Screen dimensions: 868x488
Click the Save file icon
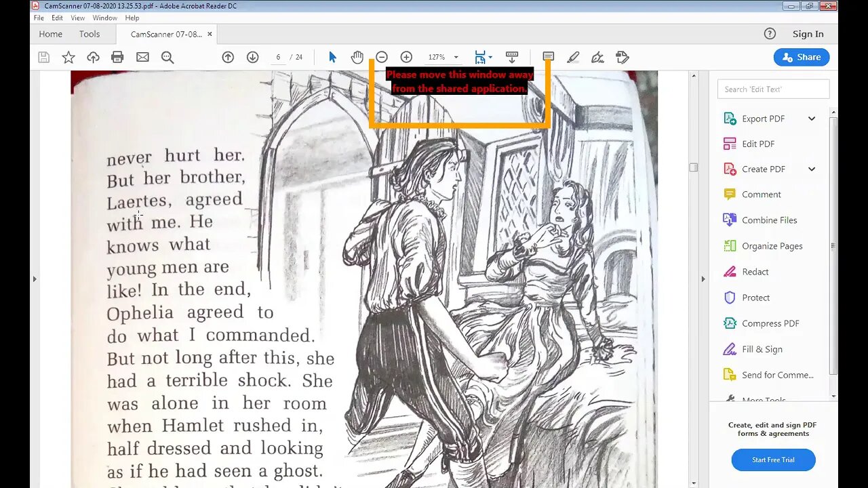43,58
